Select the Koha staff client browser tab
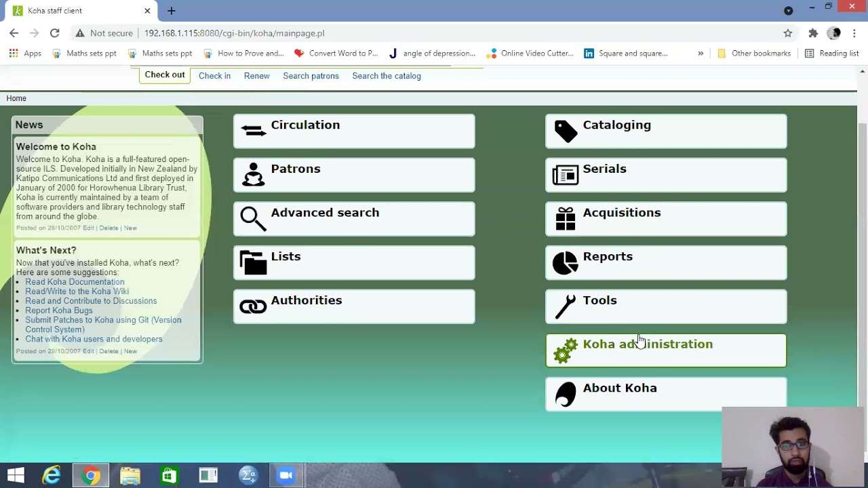This screenshot has width=868, height=488. coord(81,11)
